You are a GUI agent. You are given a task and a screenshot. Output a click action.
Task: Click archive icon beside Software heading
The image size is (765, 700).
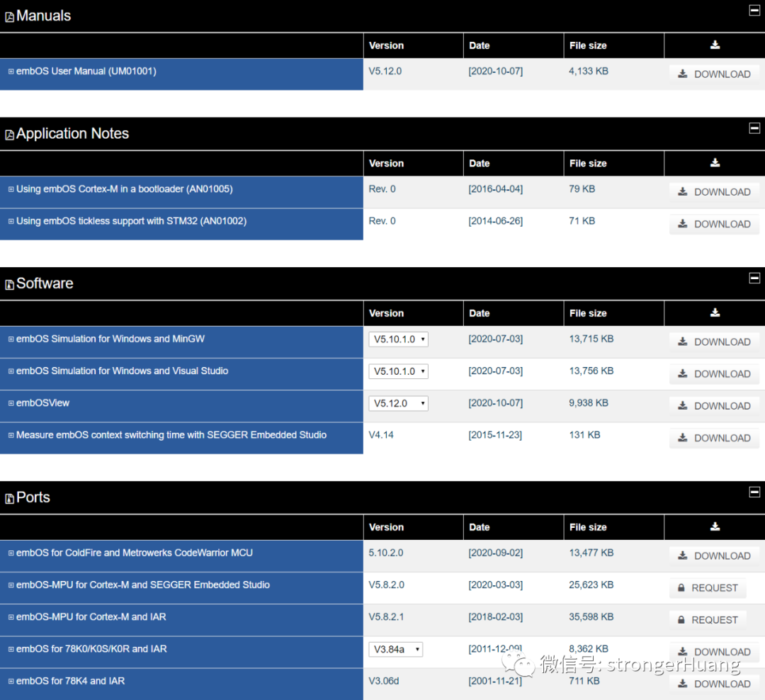(x=9, y=285)
